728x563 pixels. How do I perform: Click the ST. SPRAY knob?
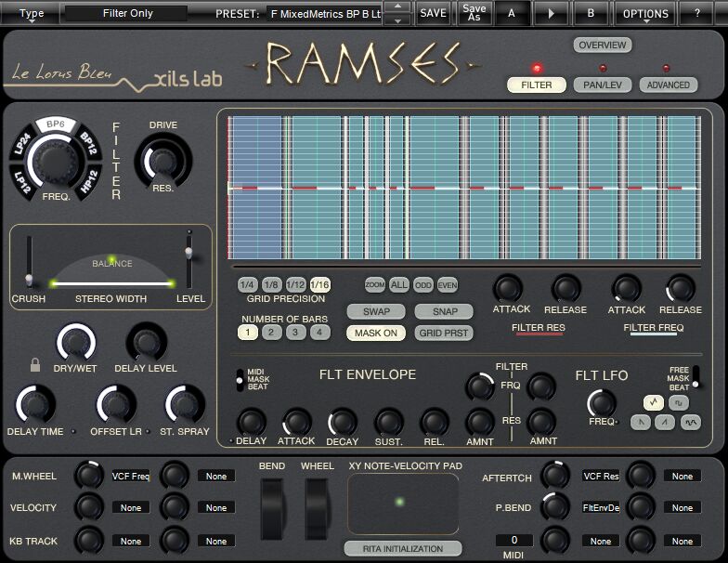point(185,404)
